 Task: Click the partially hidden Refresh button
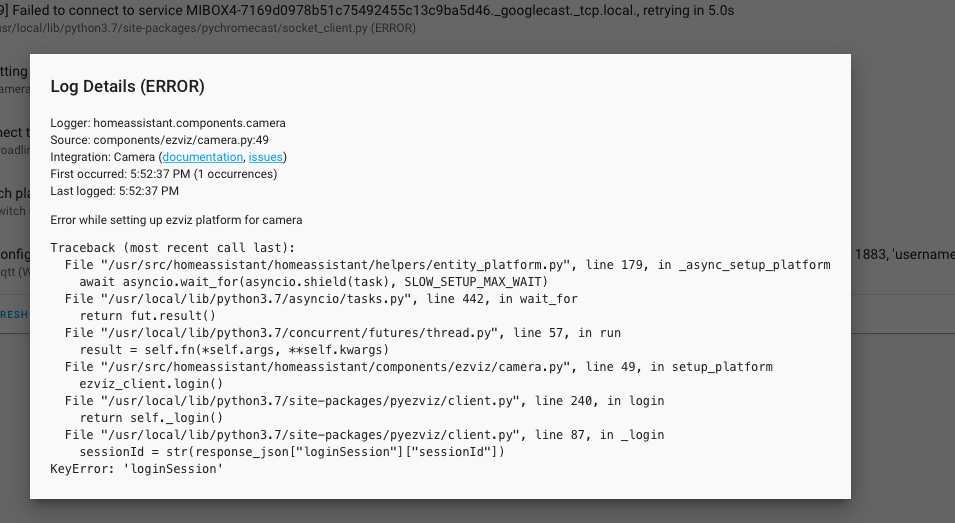tap(14, 313)
